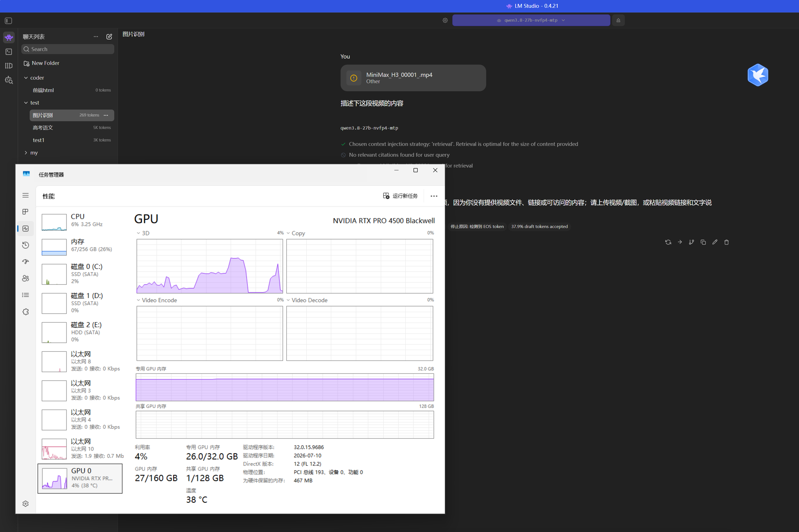Open the Discover model search icon
This screenshot has height=532, width=799.
click(x=9, y=80)
